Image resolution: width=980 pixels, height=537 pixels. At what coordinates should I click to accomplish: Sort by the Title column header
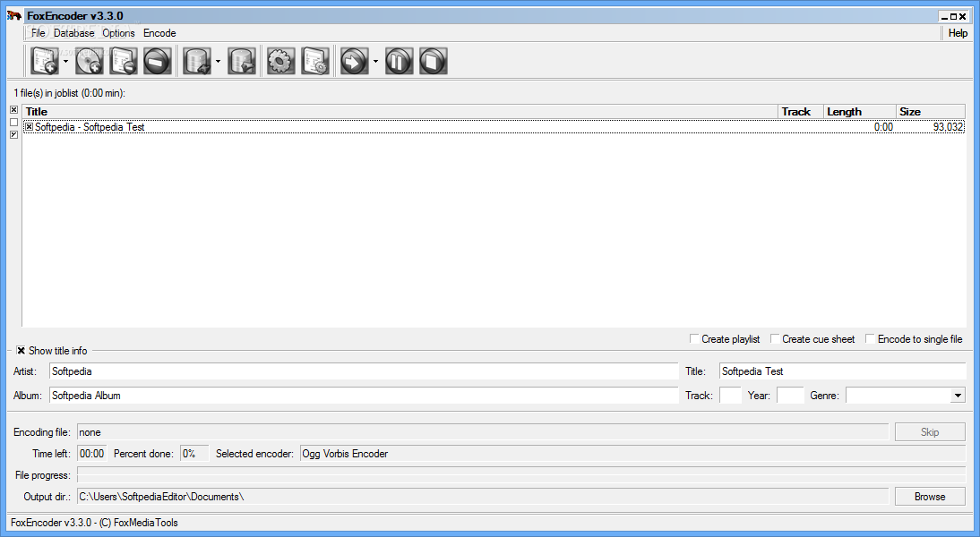(x=400, y=112)
